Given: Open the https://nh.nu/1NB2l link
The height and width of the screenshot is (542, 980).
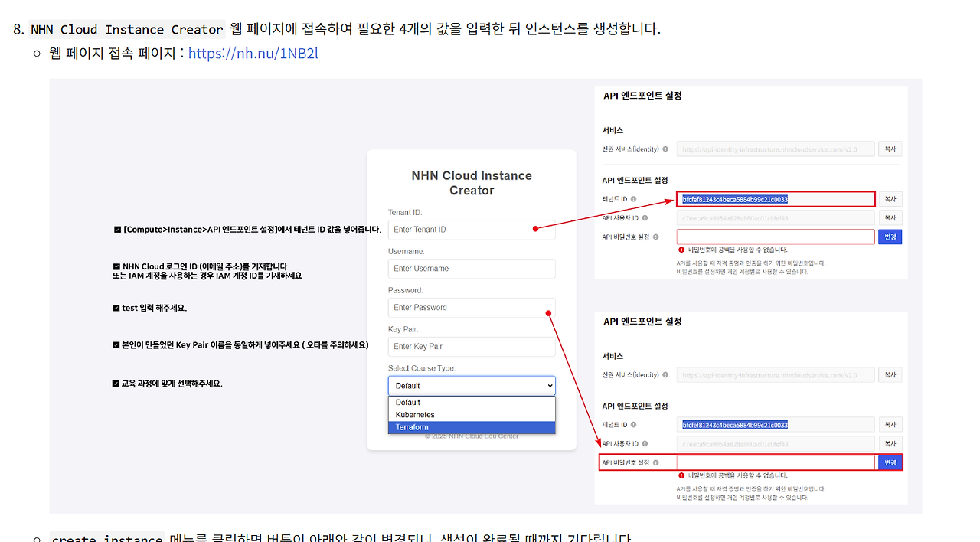Looking at the screenshot, I should [x=253, y=53].
